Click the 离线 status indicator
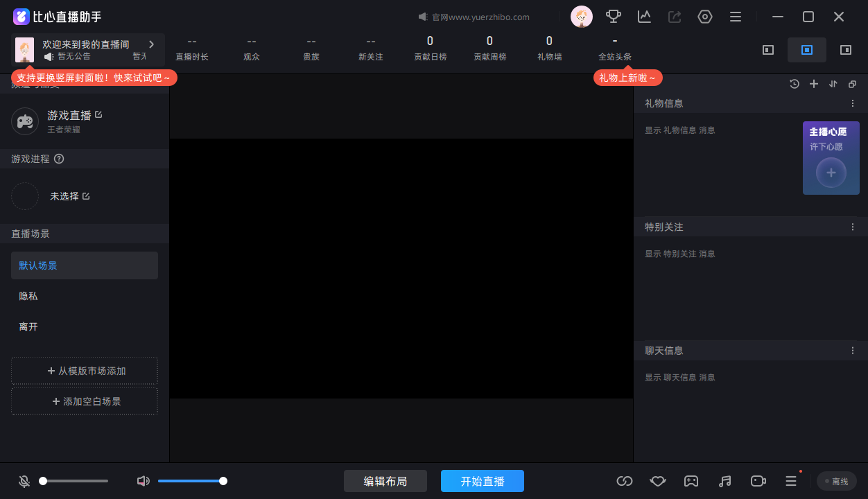868x499 pixels. [x=837, y=481]
